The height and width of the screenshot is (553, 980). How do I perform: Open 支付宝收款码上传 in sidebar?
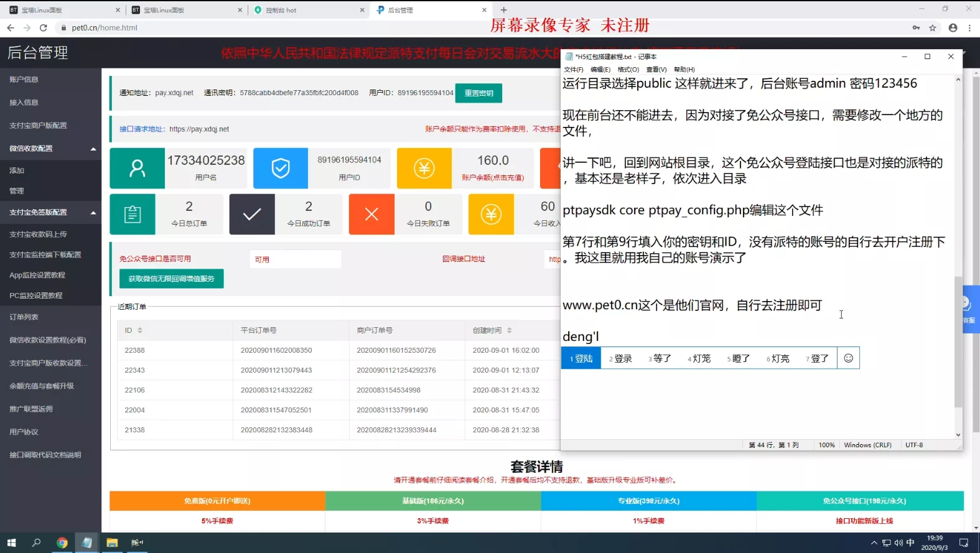[x=38, y=235]
